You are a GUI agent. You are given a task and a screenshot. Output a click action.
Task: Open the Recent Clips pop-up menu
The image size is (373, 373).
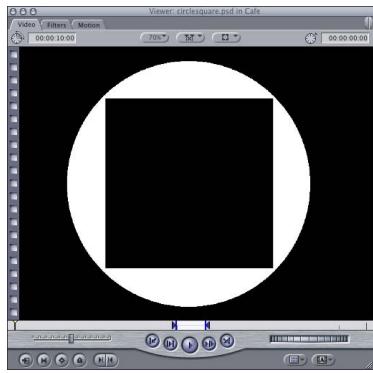click(295, 360)
